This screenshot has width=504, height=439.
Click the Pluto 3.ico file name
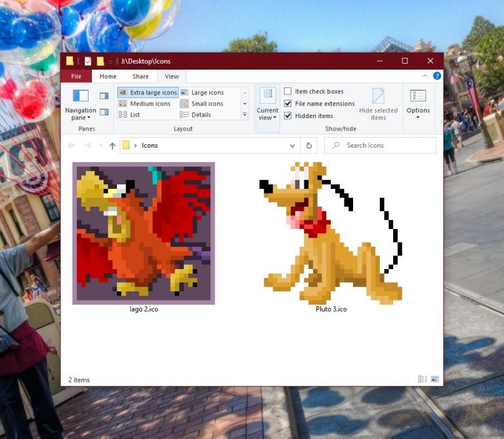tap(331, 309)
